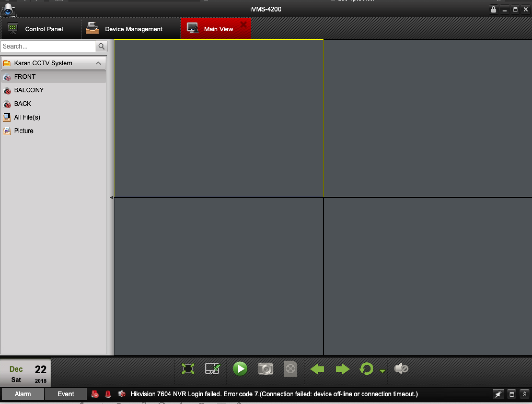532x404 pixels.
Task: Click the camera search input field
Action: tap(48, 46)
